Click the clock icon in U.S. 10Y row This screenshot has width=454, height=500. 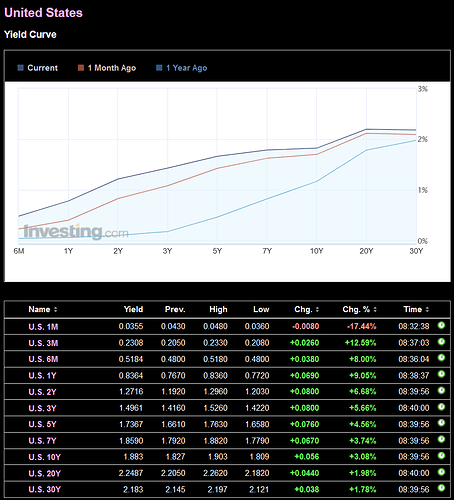tap(441, 456)
